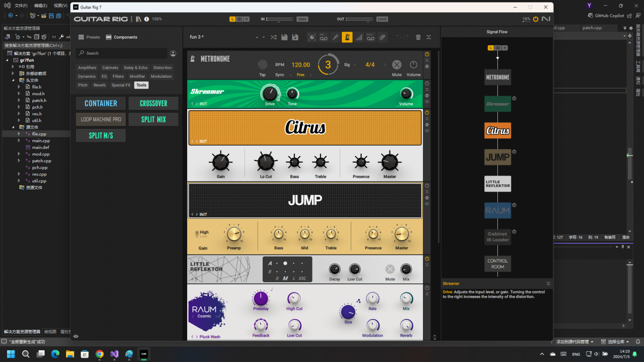Viewport: 644px width, 362px height.
Task: Mute Little Reflektor with X button
Action: point(390,269)
